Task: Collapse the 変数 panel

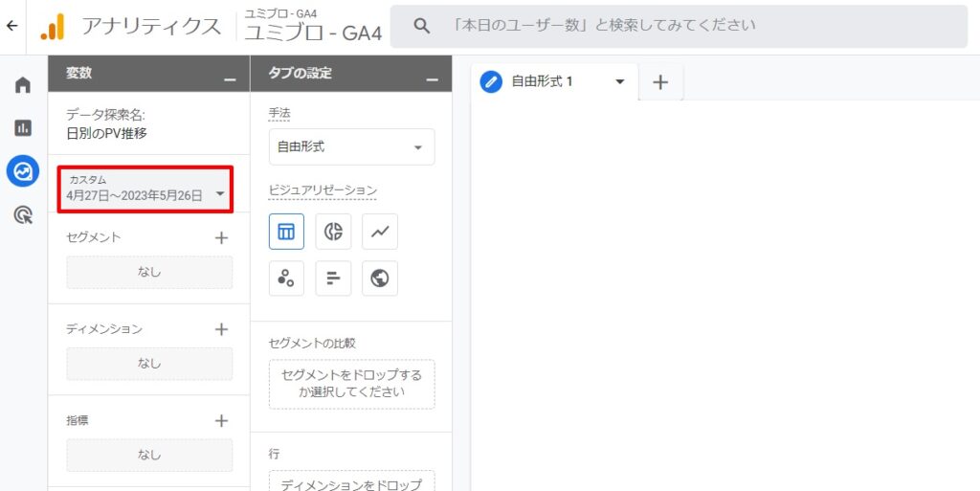Action: (230, 75)
